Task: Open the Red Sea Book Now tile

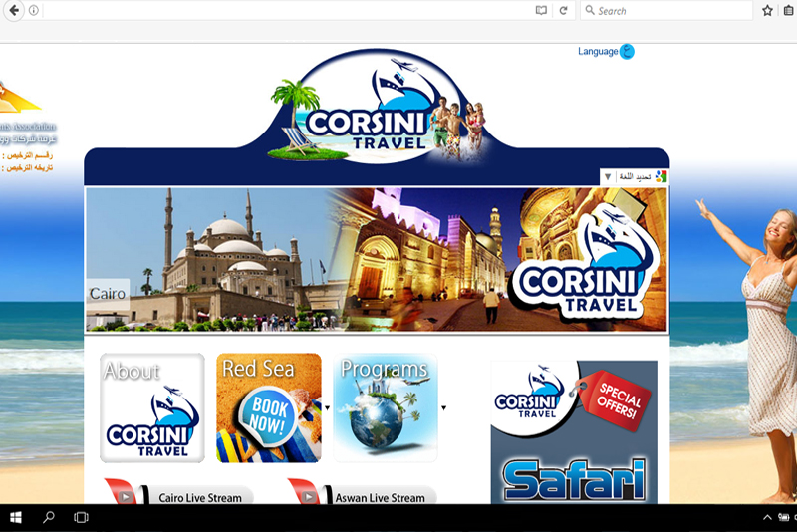Action: pos(269,408)
